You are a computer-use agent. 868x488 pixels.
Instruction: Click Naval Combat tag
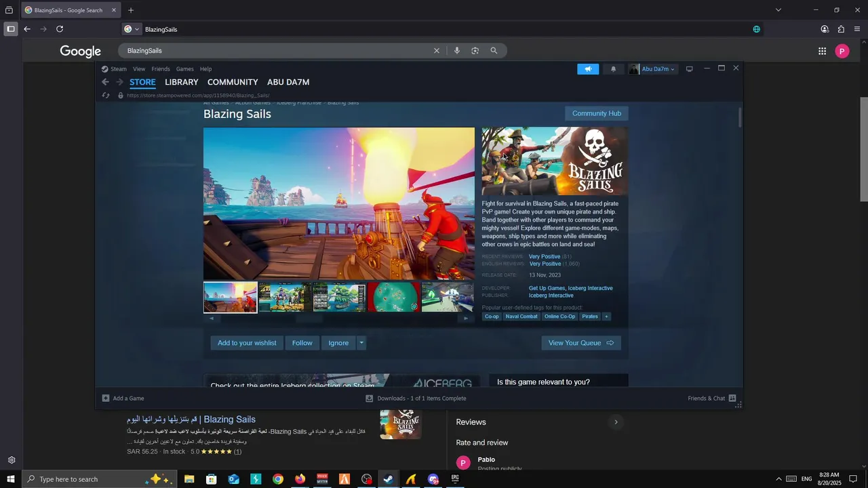pyautogui.click(x=521, y=317)
